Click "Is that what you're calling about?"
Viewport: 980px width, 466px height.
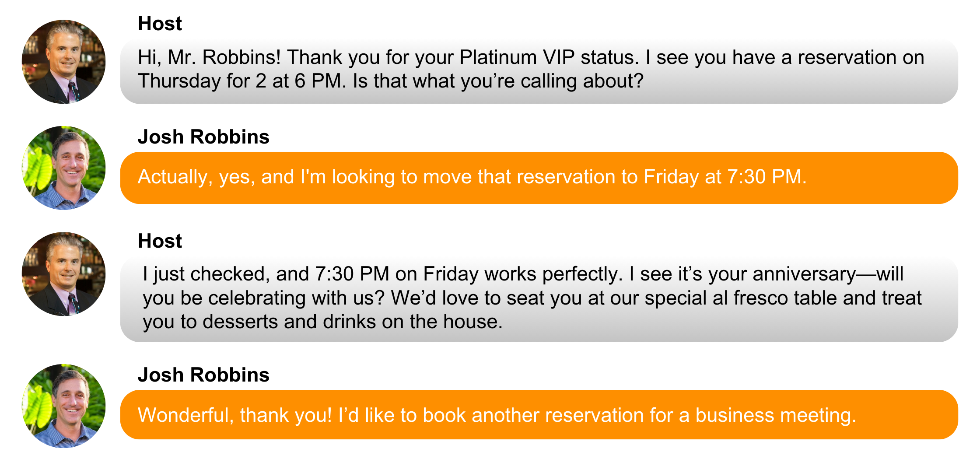pos(498,81)
